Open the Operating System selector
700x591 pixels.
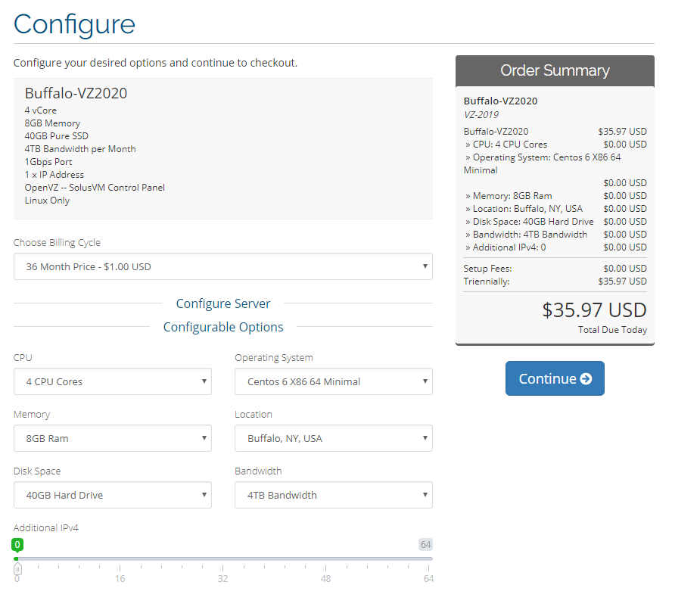(334, 381)
